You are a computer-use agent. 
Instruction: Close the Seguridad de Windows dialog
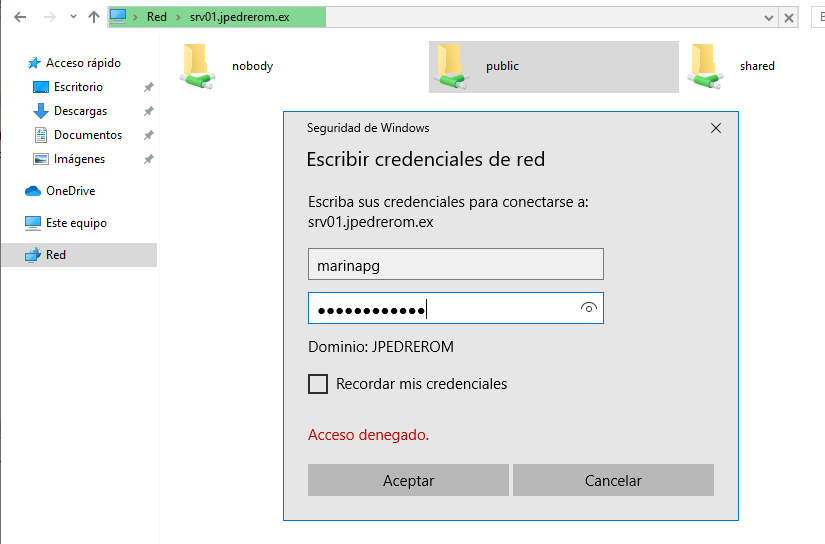pos(715,129)
